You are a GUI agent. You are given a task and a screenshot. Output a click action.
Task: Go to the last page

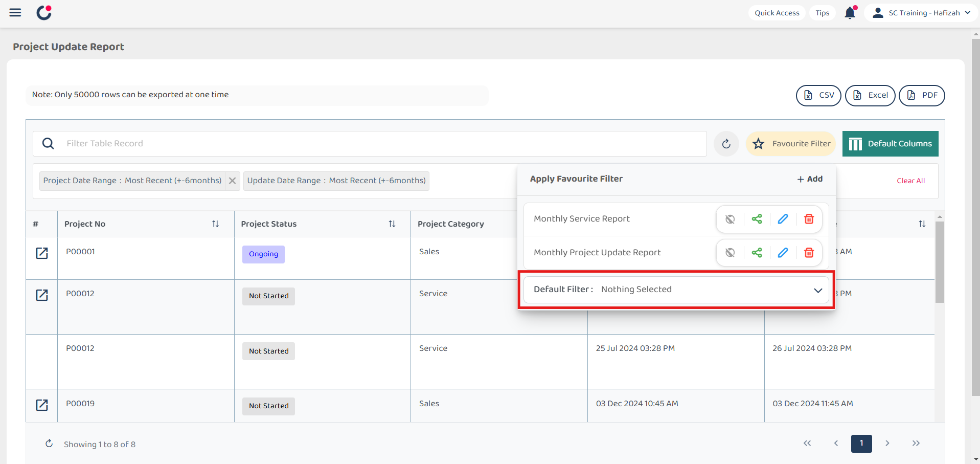(x=916, y=444)
